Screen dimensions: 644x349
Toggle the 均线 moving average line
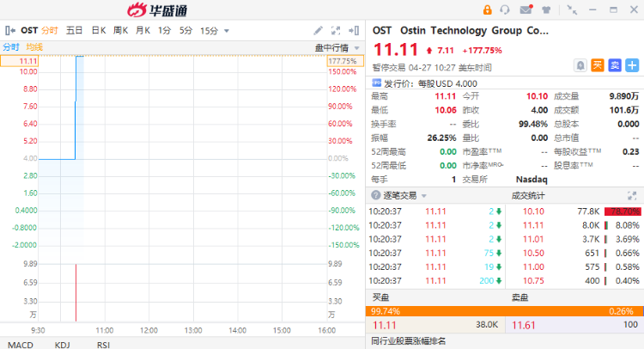click(34, 47)
